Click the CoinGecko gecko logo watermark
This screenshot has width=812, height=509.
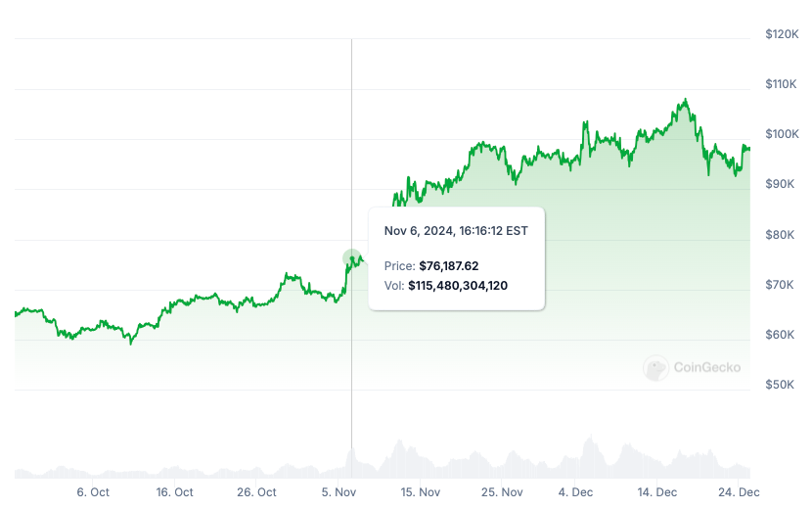pyautogui.click(x=656, y=368)
